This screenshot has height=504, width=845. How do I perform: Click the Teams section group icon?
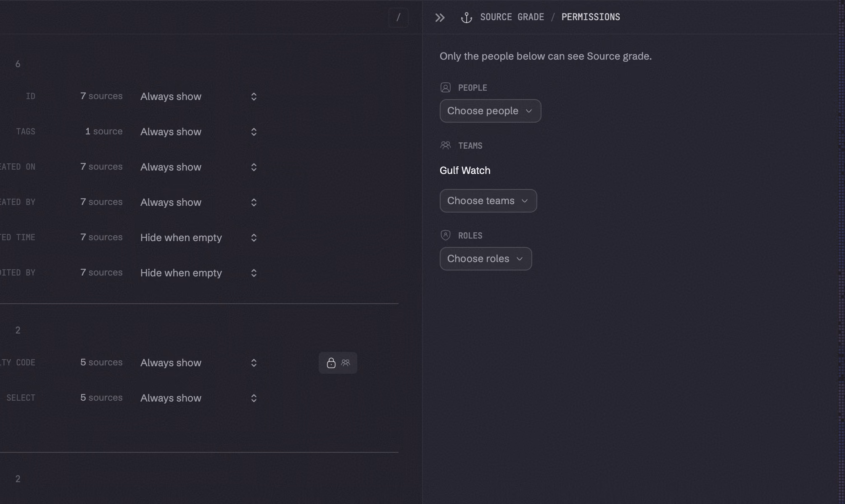point(446,145)
